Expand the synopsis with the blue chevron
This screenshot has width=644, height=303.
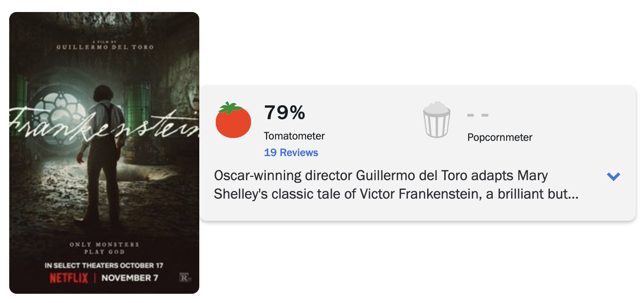(x=614, y=176)
